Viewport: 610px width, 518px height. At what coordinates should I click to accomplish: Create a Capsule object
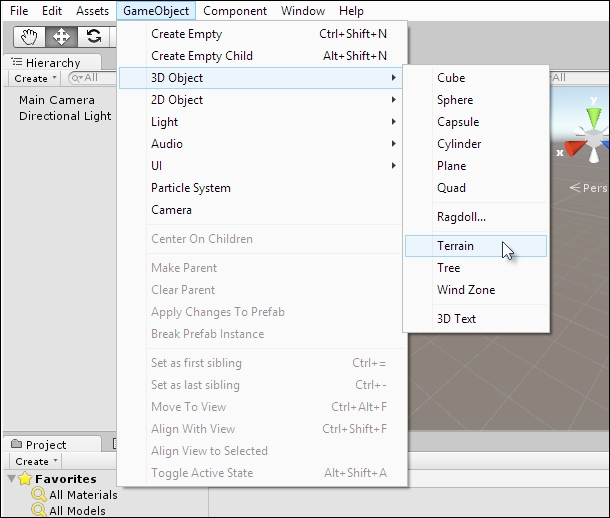(x=476, y=122)
